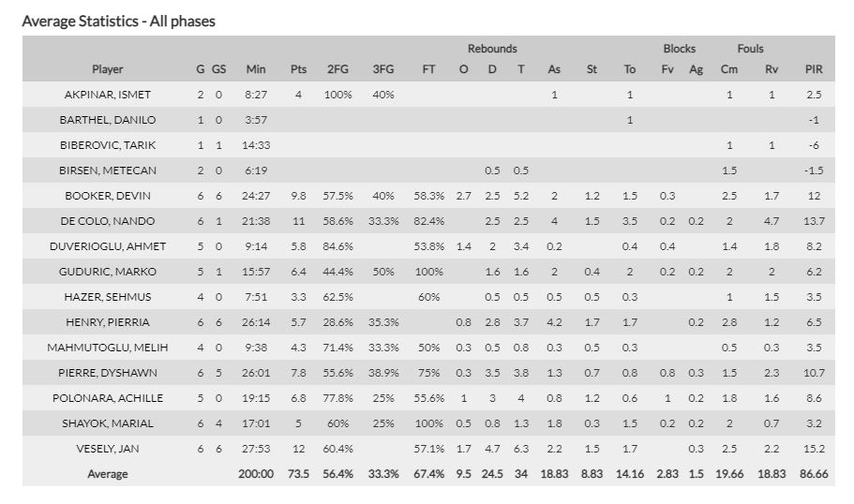Click BARTHEL, DANILO player name
Viewport: 854px width, 504px height.
108,120
